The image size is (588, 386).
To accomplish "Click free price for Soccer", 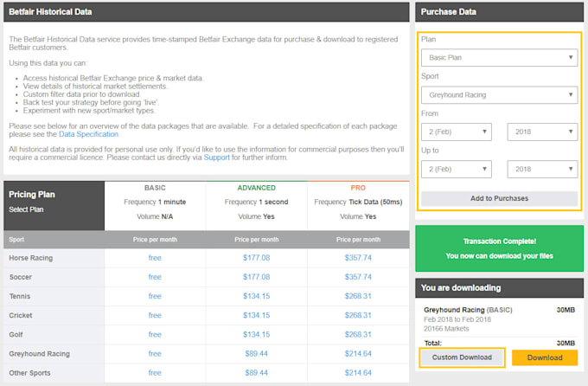I will (155, 277).
